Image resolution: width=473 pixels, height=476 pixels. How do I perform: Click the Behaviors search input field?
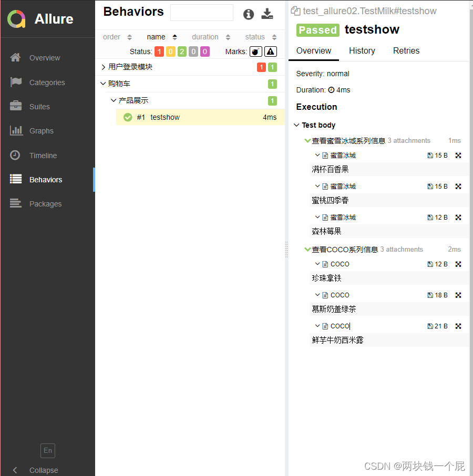click(202, 13)
